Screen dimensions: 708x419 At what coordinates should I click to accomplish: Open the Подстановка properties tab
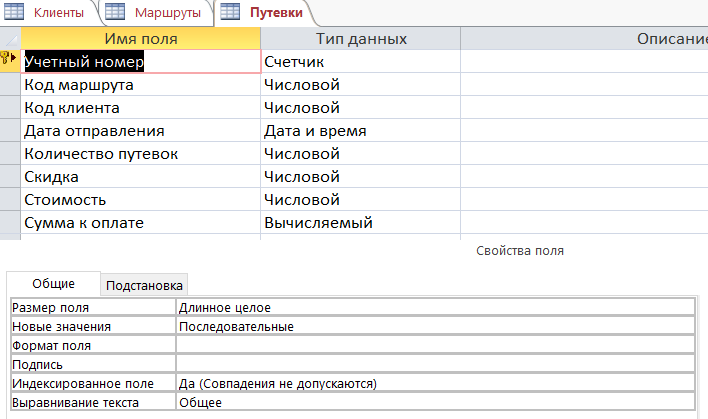(144, 285)
